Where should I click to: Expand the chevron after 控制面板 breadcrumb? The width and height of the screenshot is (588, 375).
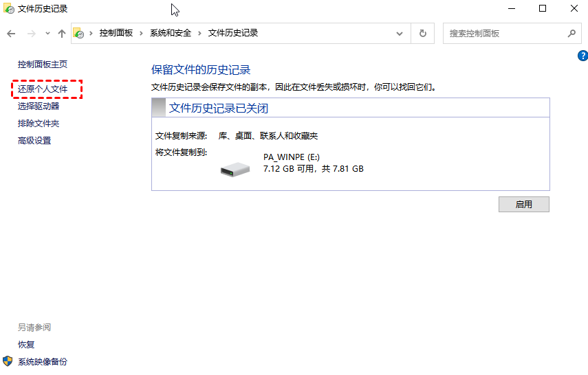coord(142,34)
